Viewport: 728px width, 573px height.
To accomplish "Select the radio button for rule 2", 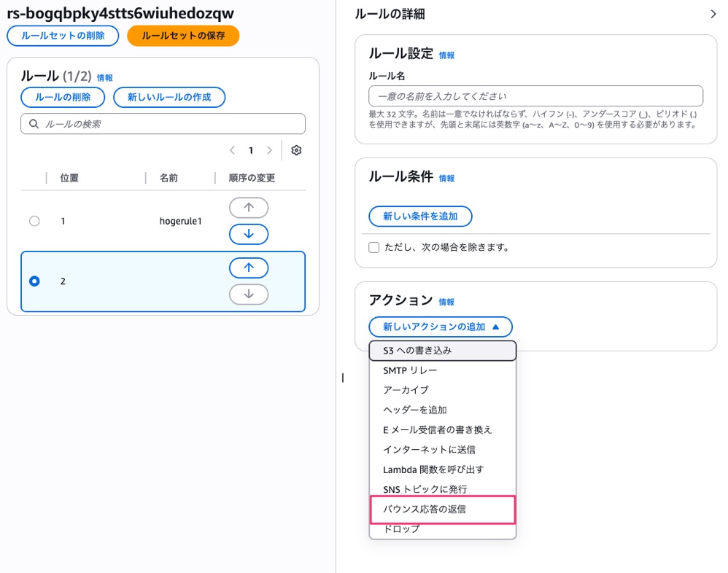I will [x=34, y=281].
